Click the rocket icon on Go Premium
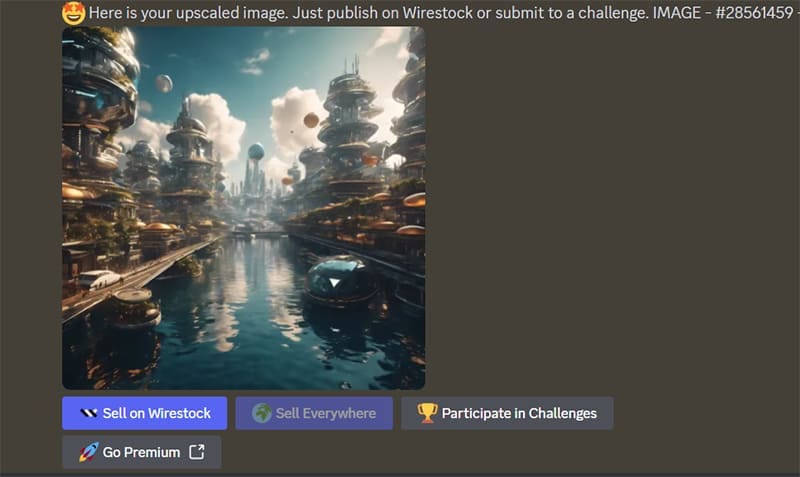Viewport: 800px width, 477px height. click(88, 452)
